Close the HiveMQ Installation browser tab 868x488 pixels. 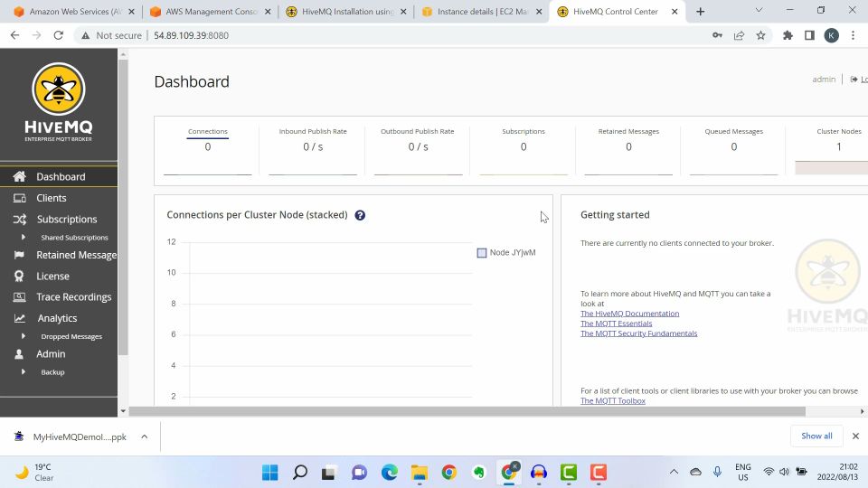click(403, 12)
